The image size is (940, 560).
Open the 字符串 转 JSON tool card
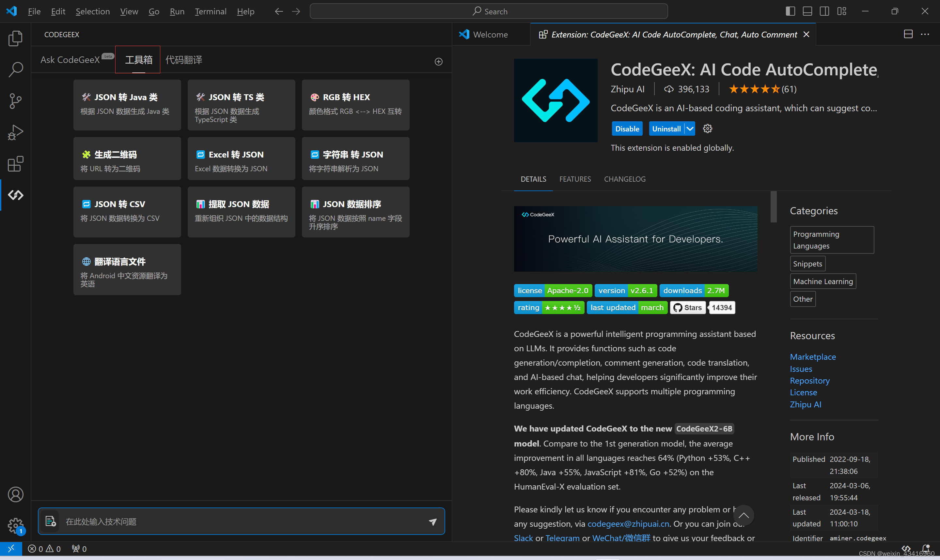click(x=356, y=159)
